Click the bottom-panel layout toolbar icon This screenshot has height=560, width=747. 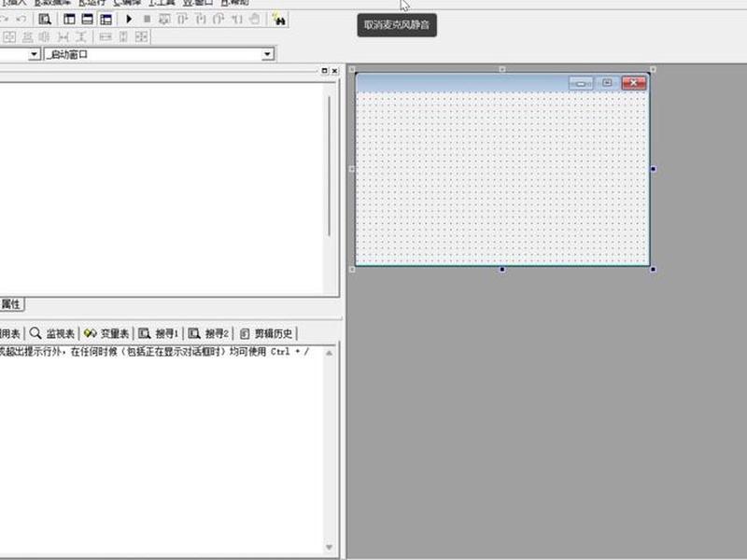(88, 20)
